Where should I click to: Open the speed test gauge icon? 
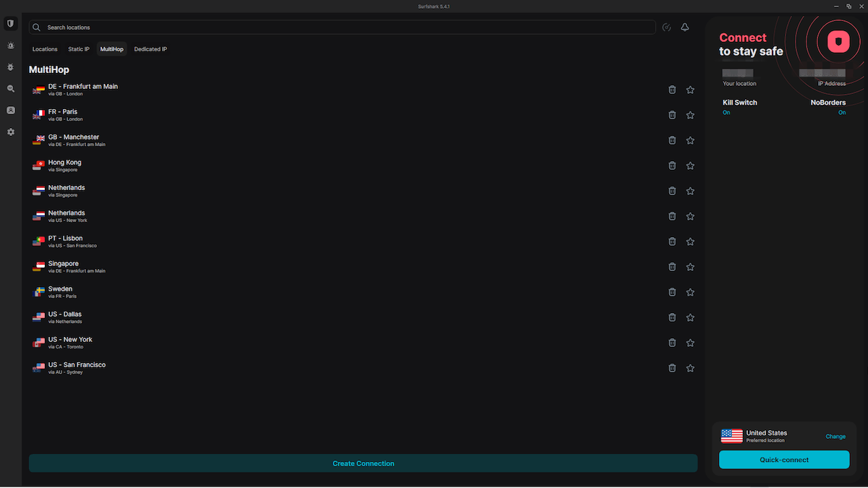click(x=666, y=27)
